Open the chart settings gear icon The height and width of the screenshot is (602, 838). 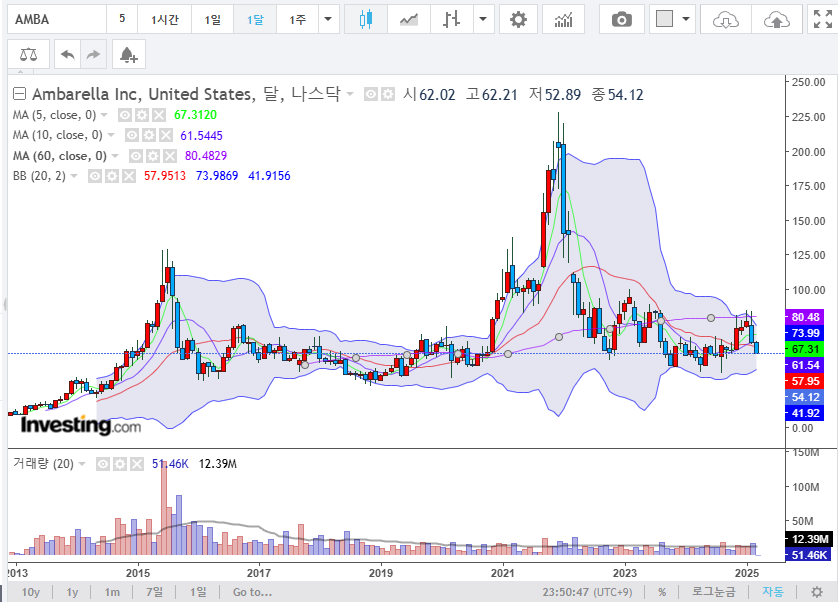(517, 18)
